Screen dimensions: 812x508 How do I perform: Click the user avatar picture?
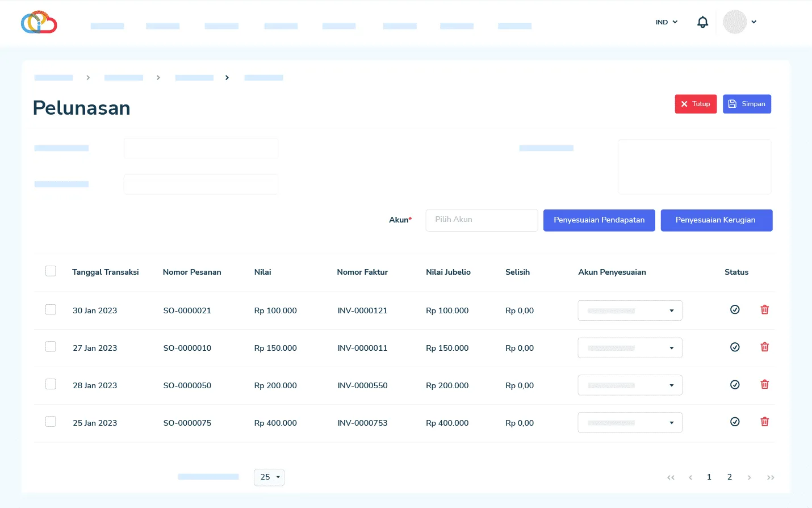tap(735, 22)
